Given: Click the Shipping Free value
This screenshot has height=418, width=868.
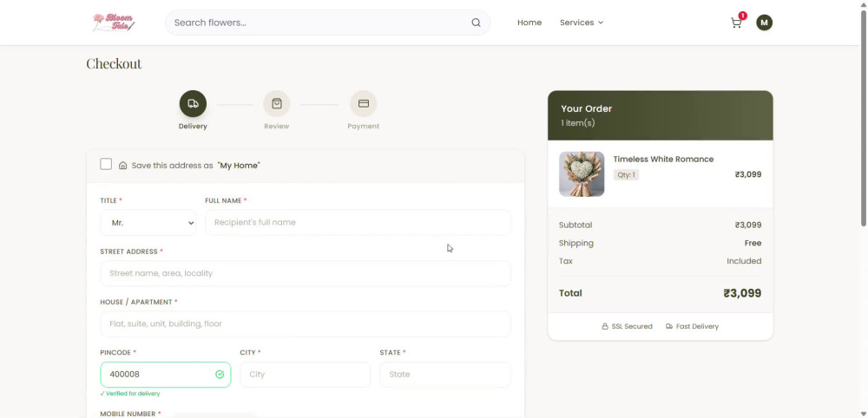Looking at the screenshot, I should pyautogui.click(x=753, y=244).
